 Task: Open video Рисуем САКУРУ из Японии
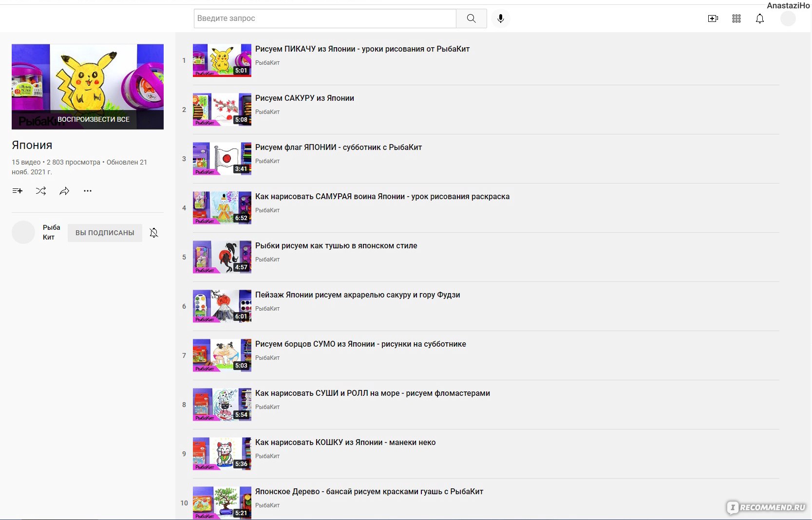click(304, 98)
